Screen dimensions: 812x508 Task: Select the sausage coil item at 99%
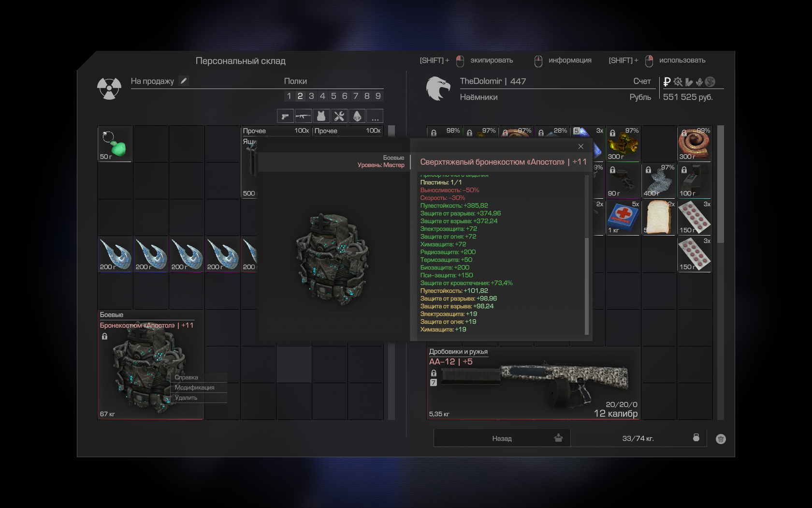(694, 144)
